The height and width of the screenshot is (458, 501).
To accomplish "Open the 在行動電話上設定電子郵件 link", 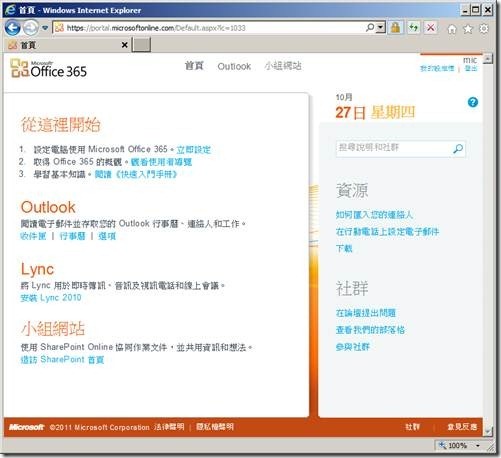I will (x=387, y=232).
